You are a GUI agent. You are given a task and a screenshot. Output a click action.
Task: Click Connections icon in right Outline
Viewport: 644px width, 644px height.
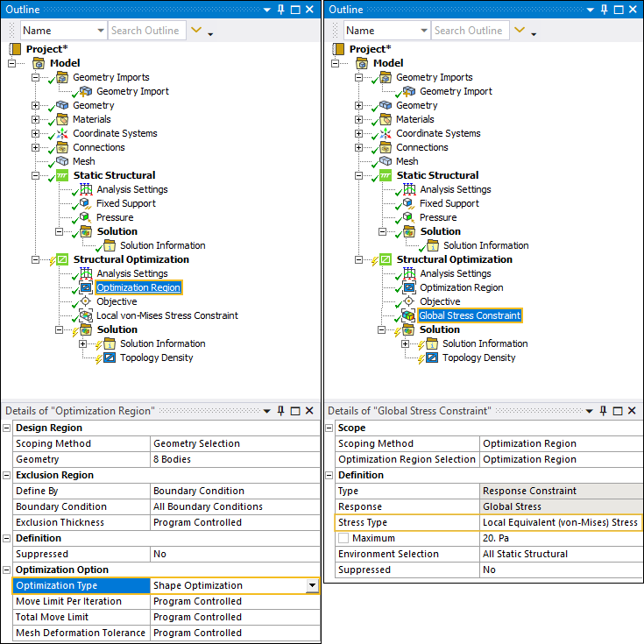tap(386, 147)
